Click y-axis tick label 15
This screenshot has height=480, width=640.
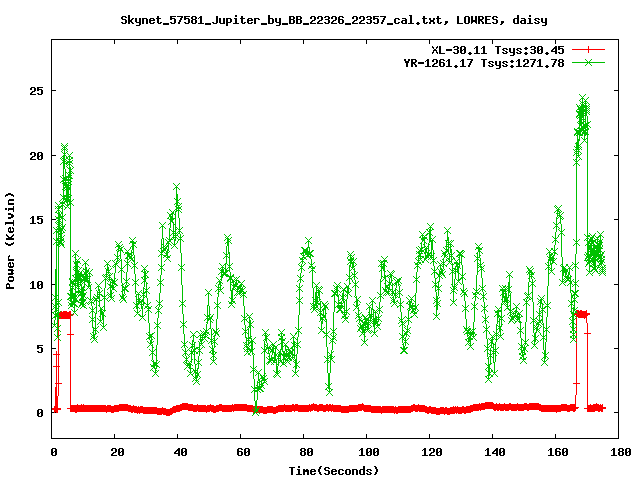(x=36, y=220)
